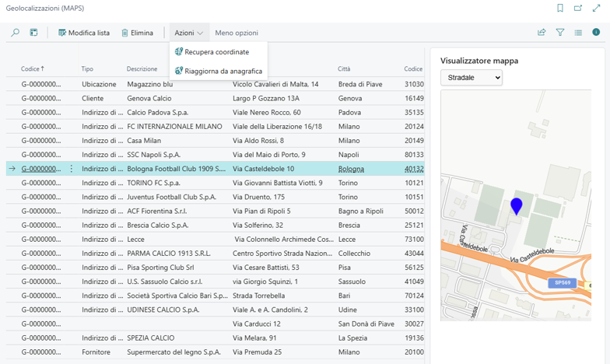
Task: Click the Città column header
Action: click(344, 68)
